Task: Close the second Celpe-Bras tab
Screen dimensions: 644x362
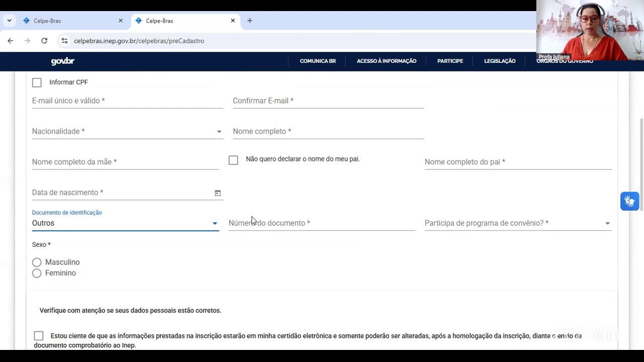Action: coord(232,21)
